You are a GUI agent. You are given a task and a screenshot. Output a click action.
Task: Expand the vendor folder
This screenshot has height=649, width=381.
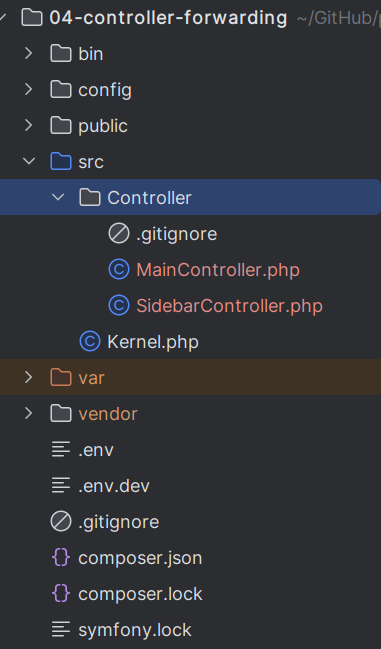(29, 413)
